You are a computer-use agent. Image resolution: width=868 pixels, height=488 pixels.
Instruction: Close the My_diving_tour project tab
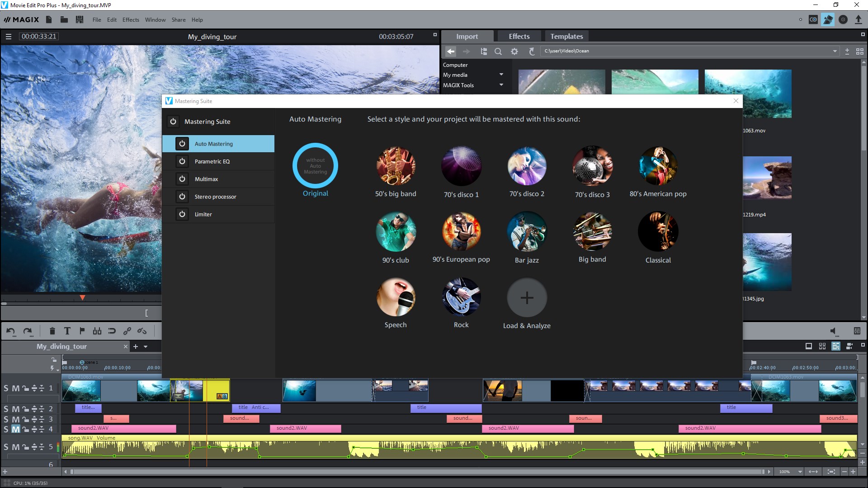126,347
